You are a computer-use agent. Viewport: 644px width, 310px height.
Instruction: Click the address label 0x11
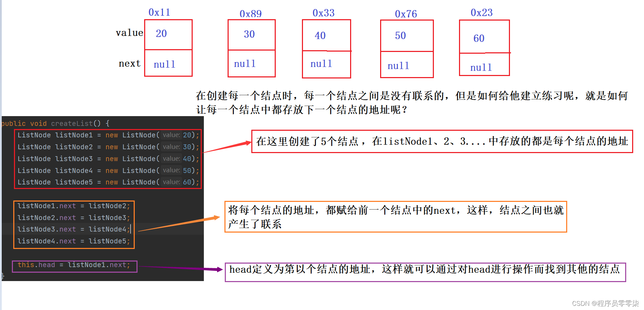click(x=159, y=12)
